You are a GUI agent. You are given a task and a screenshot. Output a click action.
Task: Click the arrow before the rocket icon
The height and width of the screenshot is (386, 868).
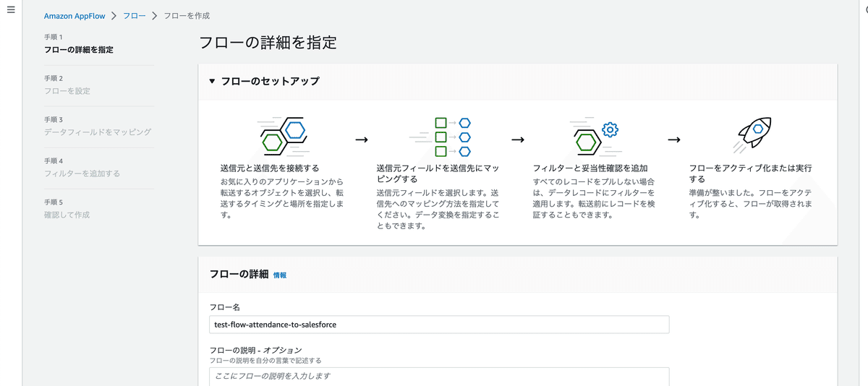click(674, 140)
